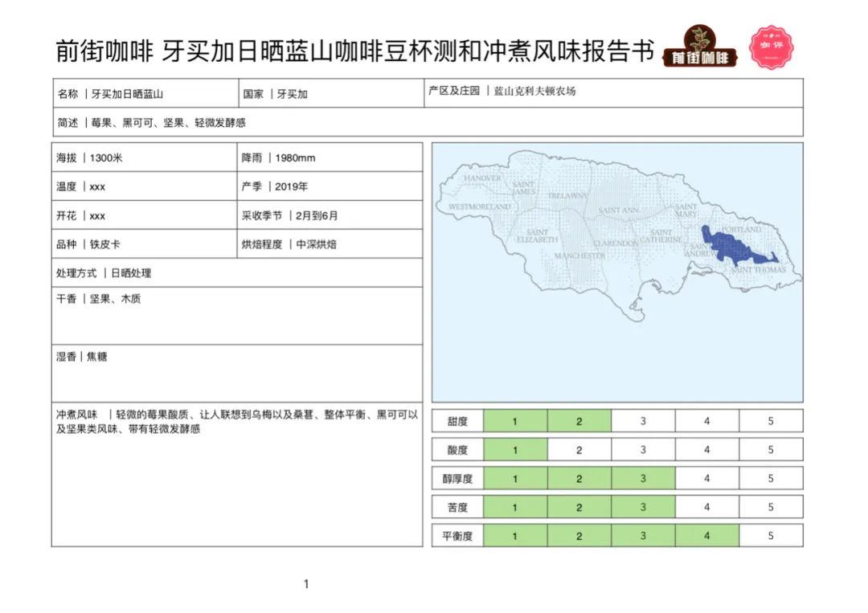The image size is (868, 613).
Task: Click score 5 in the 醇厚度 row
Action: (771, 479)
